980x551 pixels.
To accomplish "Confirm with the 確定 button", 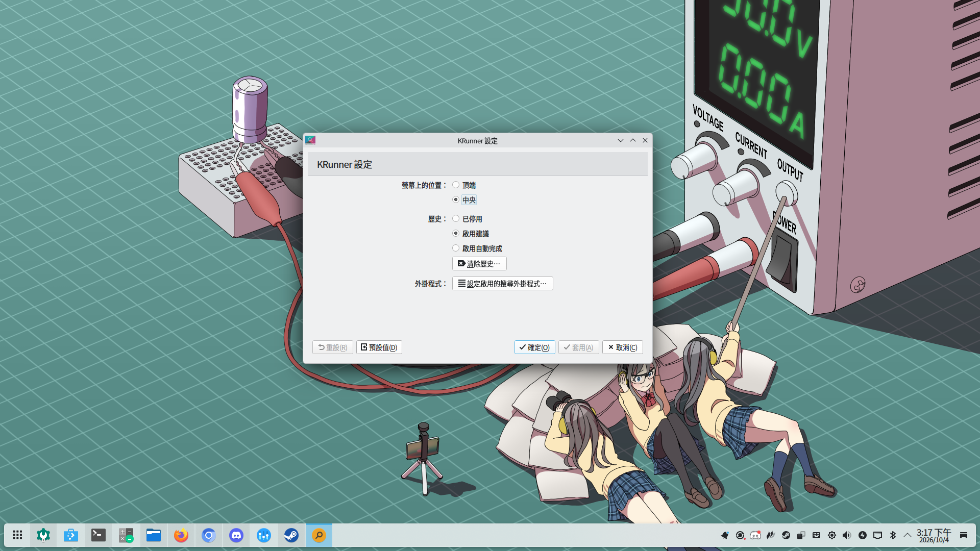I will pyautogui.click(x=534, y=347).
